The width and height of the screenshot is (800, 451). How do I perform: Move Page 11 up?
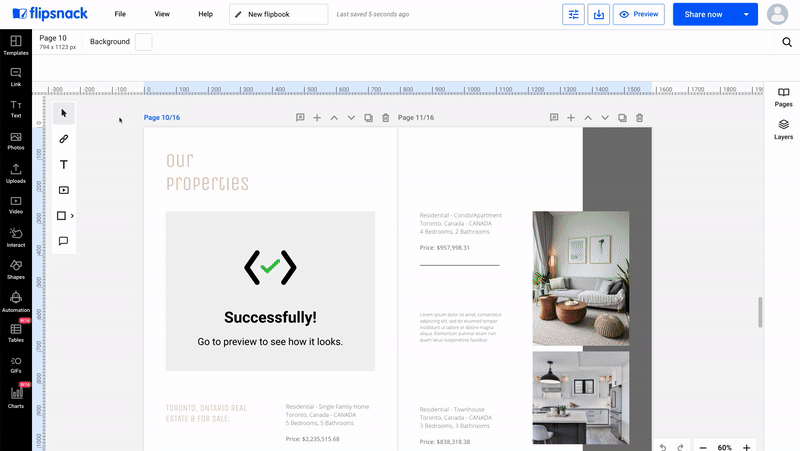588,118
